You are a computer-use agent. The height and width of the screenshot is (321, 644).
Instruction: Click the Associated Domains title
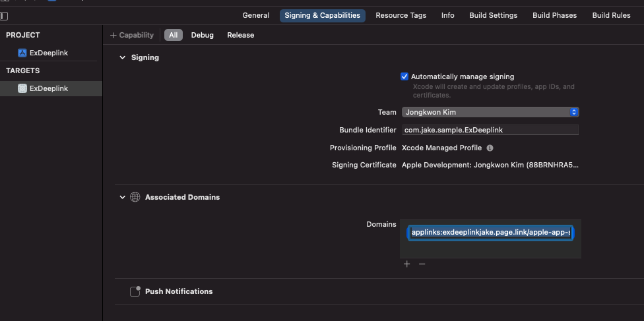182,197
